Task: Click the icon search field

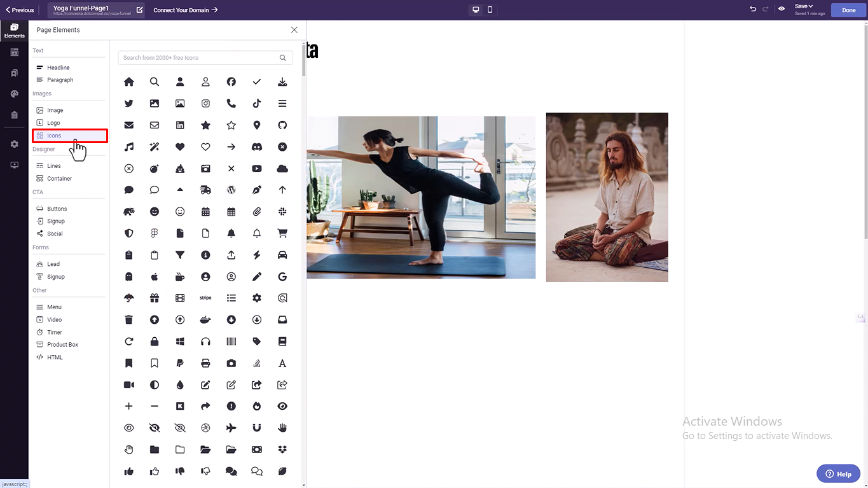Action: pyautogui.click(x=205, y=58)
